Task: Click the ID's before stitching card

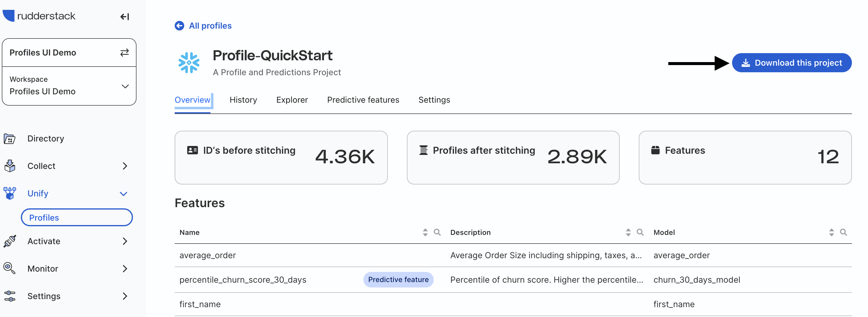Action: pyautogui.click(x=281, y=157)
